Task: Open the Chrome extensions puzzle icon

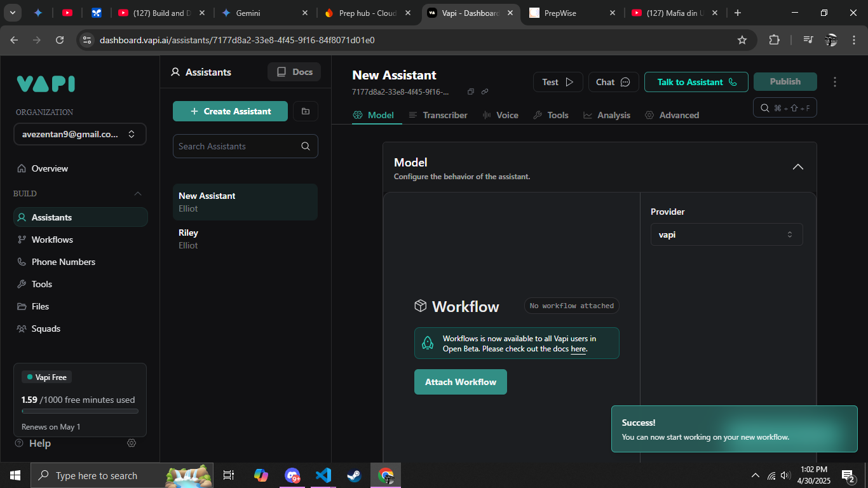Action: point(774,40)
